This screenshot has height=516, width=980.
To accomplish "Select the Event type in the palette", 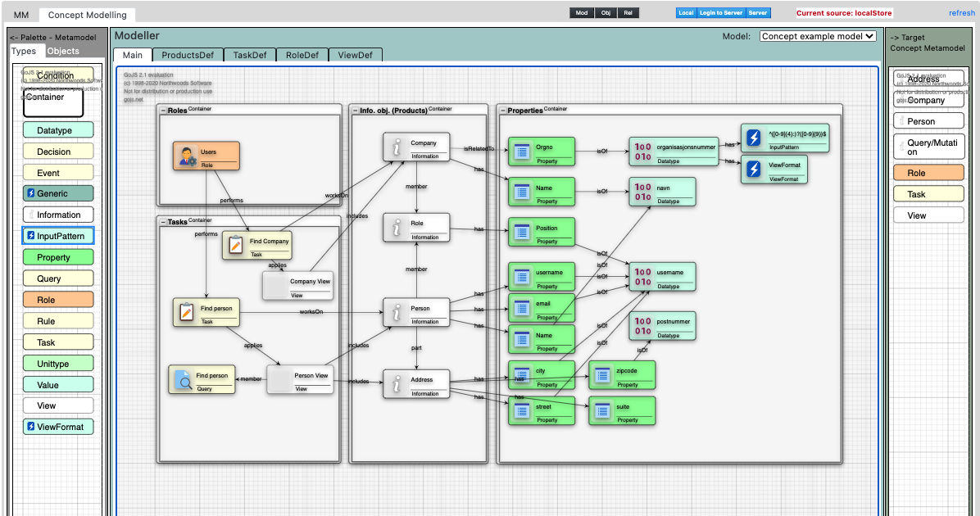I will (58, 173).
